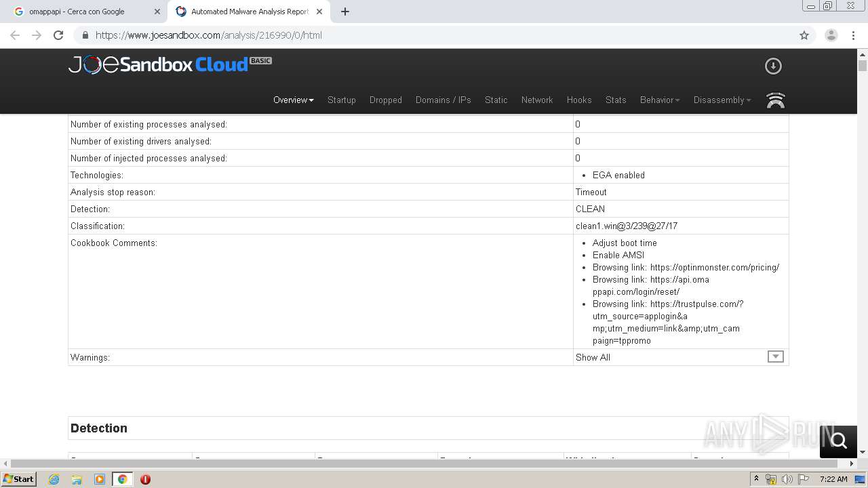The width and height of the screenshot is (868, 488).
Task: Click the EGA enabled technologies entry
Action: (x=618, y=175)
